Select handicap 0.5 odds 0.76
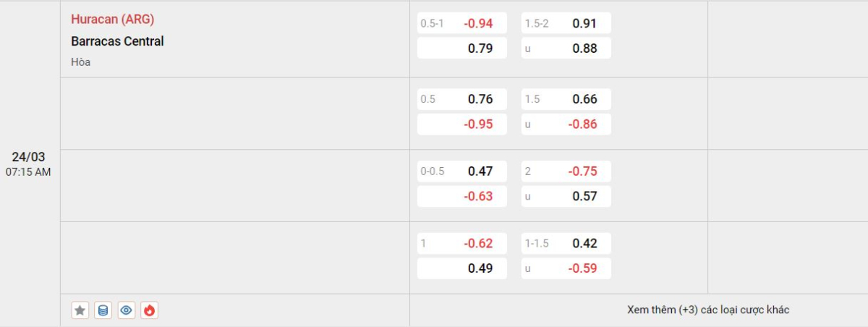The image size is (868, 327). [x=462, y=99]
